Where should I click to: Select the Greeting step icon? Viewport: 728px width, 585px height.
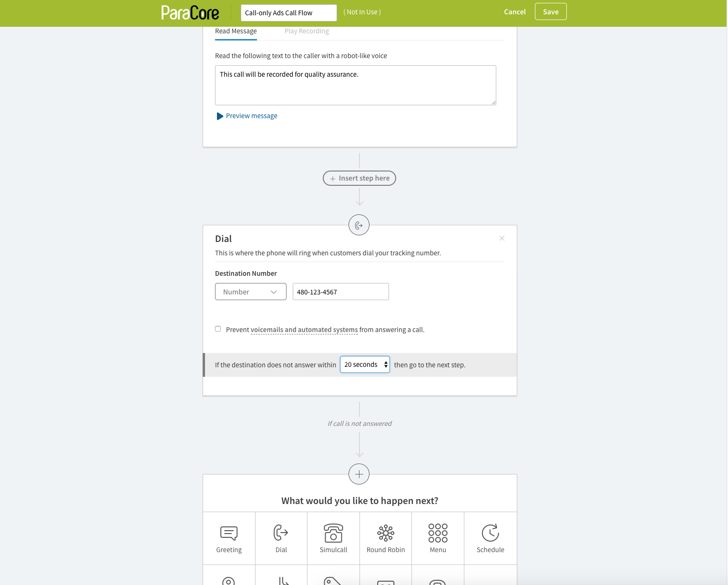click(229, 533)
